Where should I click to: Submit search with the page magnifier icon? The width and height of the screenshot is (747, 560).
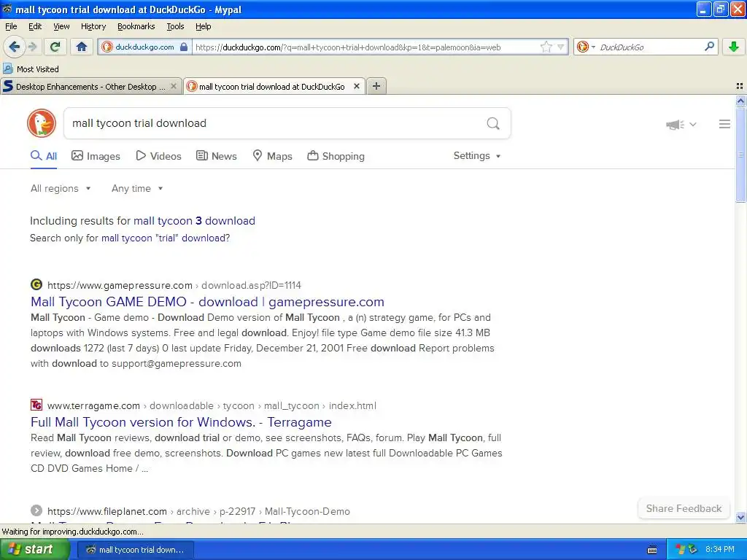[493, 124]
